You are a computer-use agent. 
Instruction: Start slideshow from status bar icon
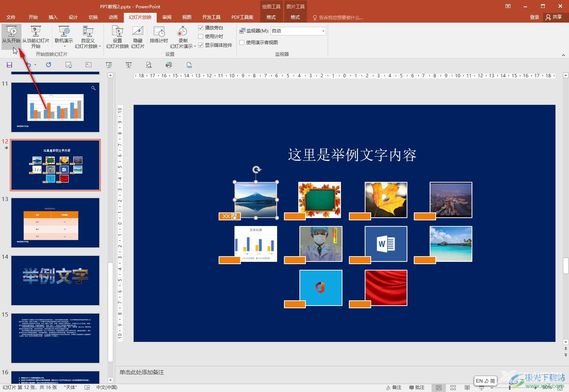pyautogui.click(x=482, y=387)
